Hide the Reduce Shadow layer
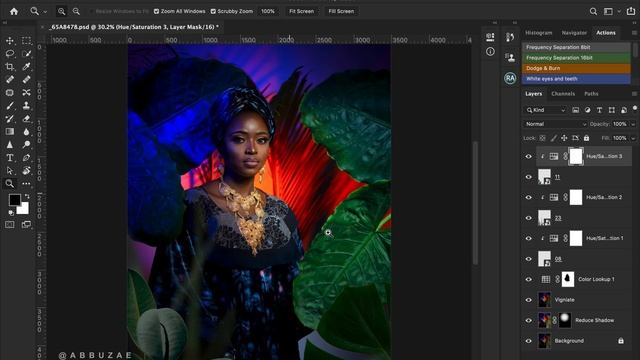The height and width of the screenshot is (360, 640). tap(529, 320)
